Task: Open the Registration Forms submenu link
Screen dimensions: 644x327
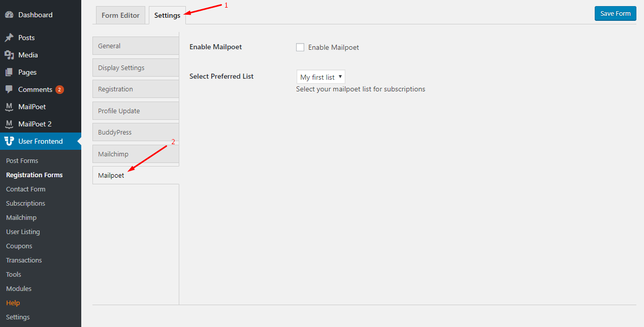Action: tap(35, 175)
